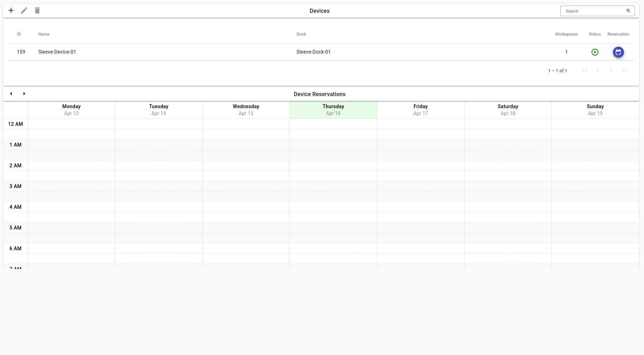The image size is (644, 355).
Task: Click Sunday 6 AM reservation slot
Action: point(595,249)
